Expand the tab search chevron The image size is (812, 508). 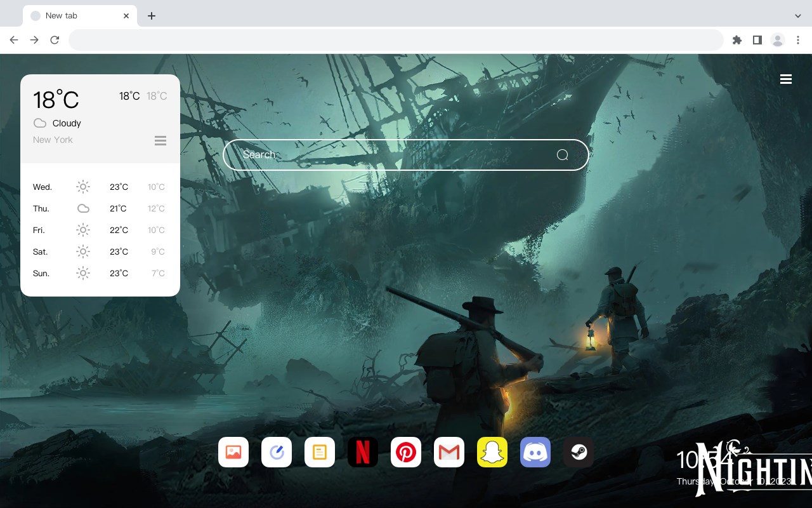pyautogui.click(x=798, y=16)
